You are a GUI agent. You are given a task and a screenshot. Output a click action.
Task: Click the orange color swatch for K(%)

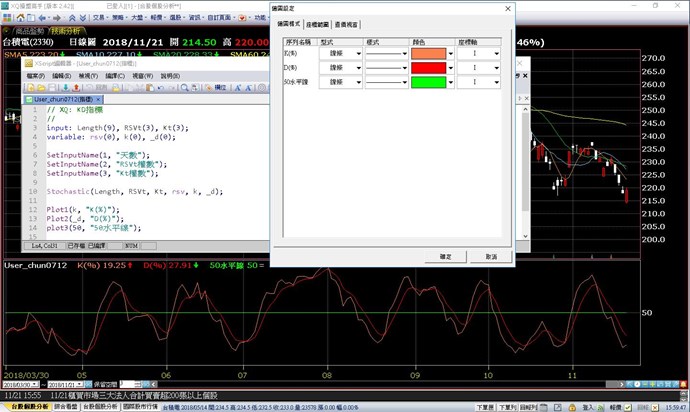(427, 54)
